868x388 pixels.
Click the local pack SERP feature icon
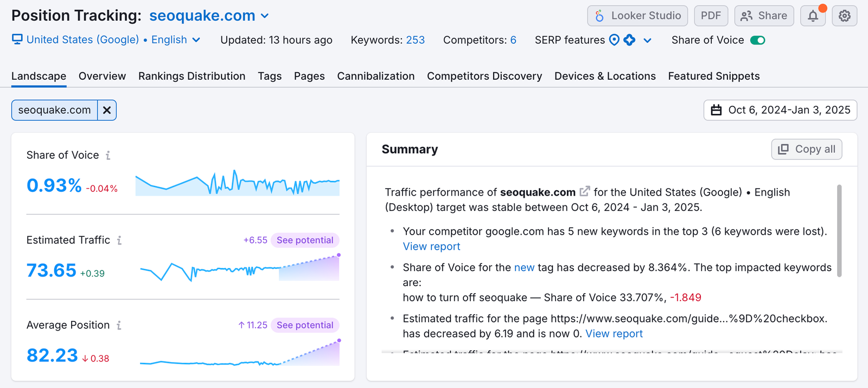pyautogui.click(x=614, y=40)
